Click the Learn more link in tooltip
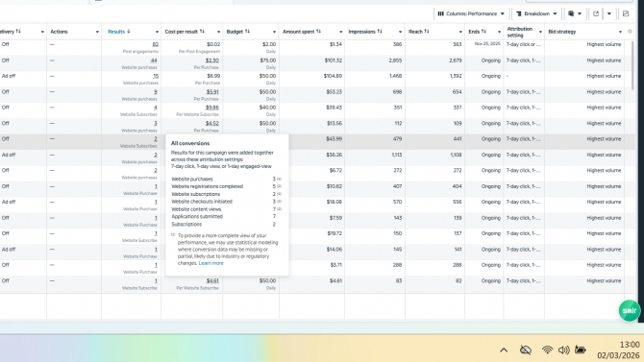The height and width of the screenshot is (362, 644). (211, 263)
